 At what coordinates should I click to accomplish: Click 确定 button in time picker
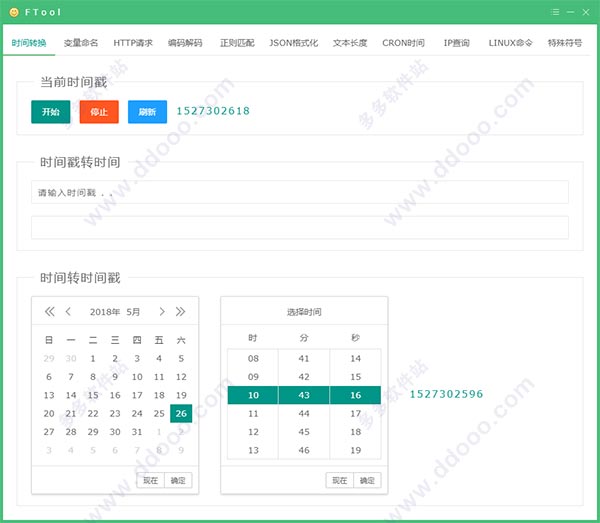point(367,480)
